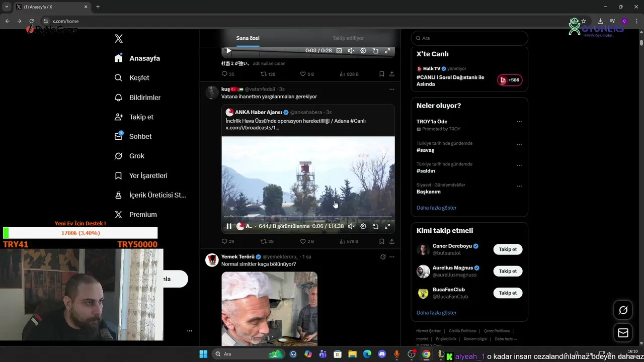
Task: Open Keşfet in the sidebar
Action: 132,78
